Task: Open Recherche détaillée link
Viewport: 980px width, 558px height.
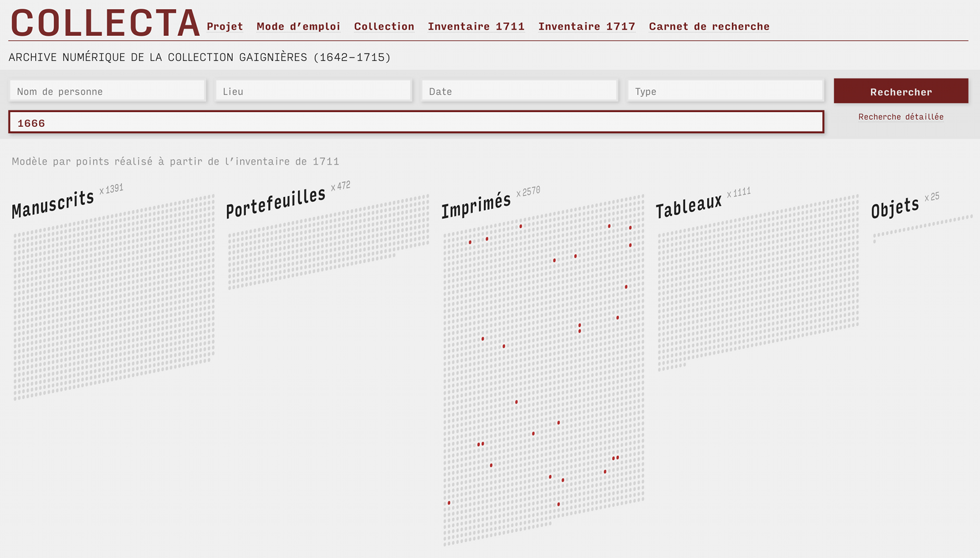Action: click(901, 117)
